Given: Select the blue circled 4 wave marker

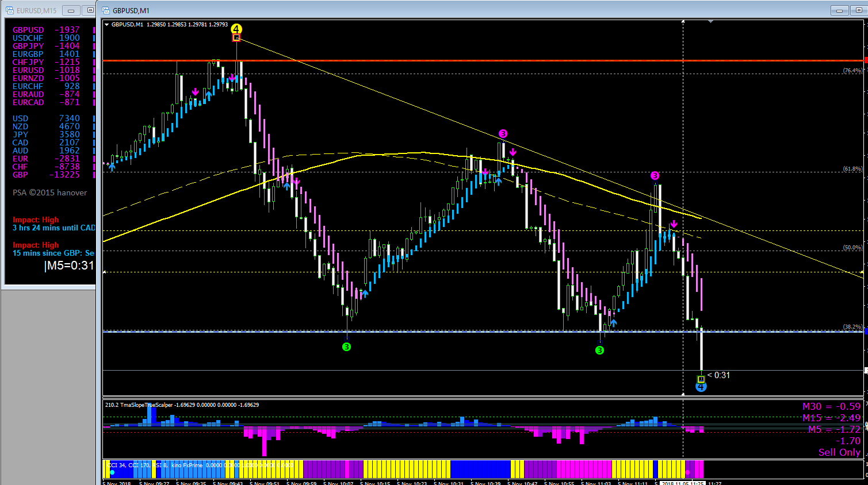Looking at the screenshot, I should [701, 387].
